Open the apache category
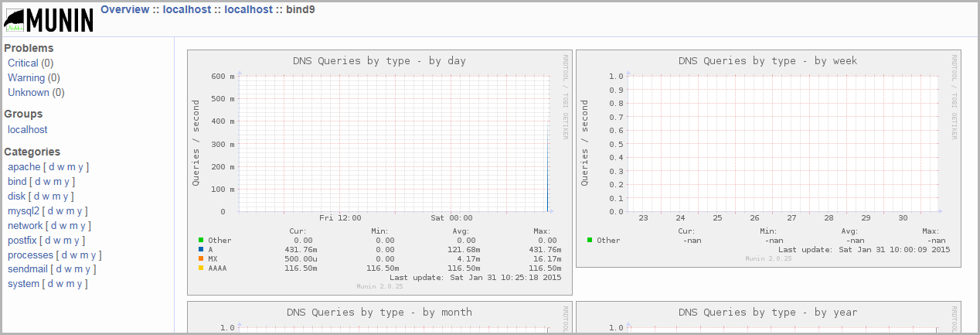The height and width of the screenshot is (335, 980). click(x=23, y=167)
